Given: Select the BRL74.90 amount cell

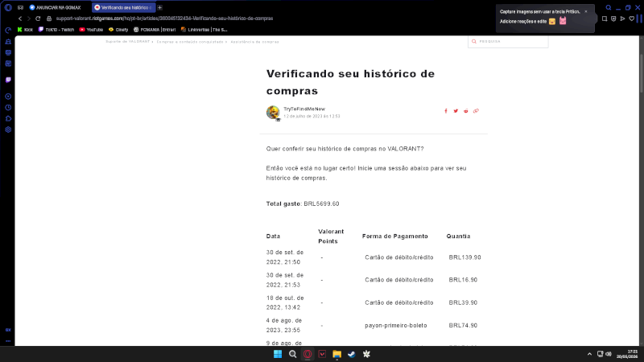Looking at the screenshot, I should click(464, 326).
